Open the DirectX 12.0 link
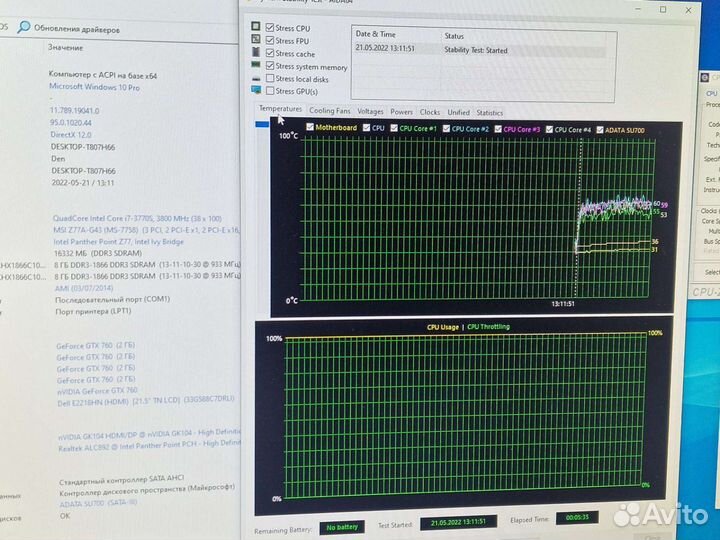 click(71, 135)
